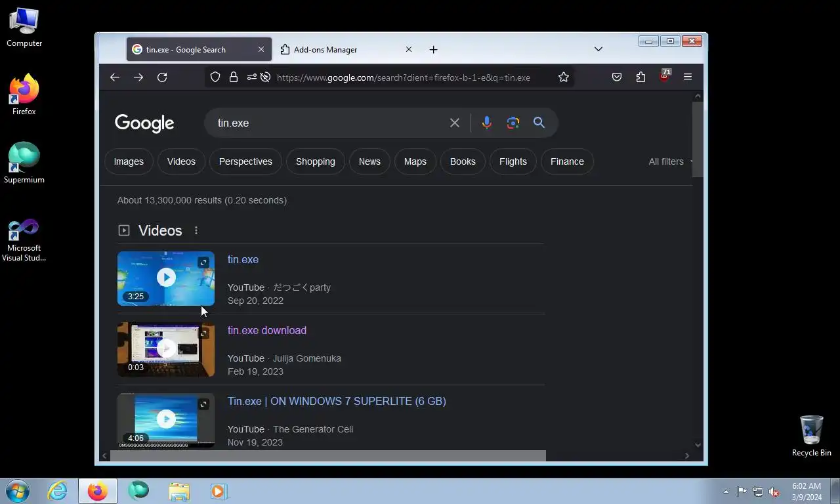Submit search with the magnifying glass icon

(x=539, y=123)
